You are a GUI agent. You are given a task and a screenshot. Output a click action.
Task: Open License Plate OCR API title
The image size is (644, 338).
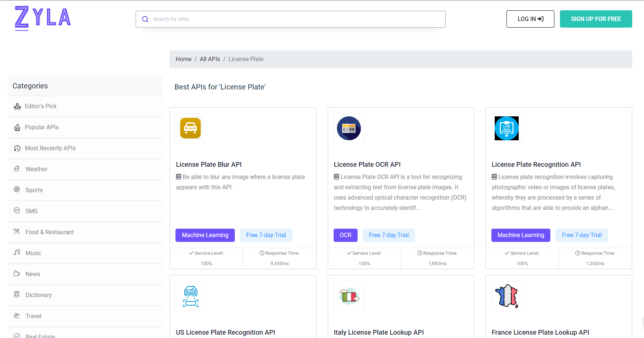coord(367,165)
